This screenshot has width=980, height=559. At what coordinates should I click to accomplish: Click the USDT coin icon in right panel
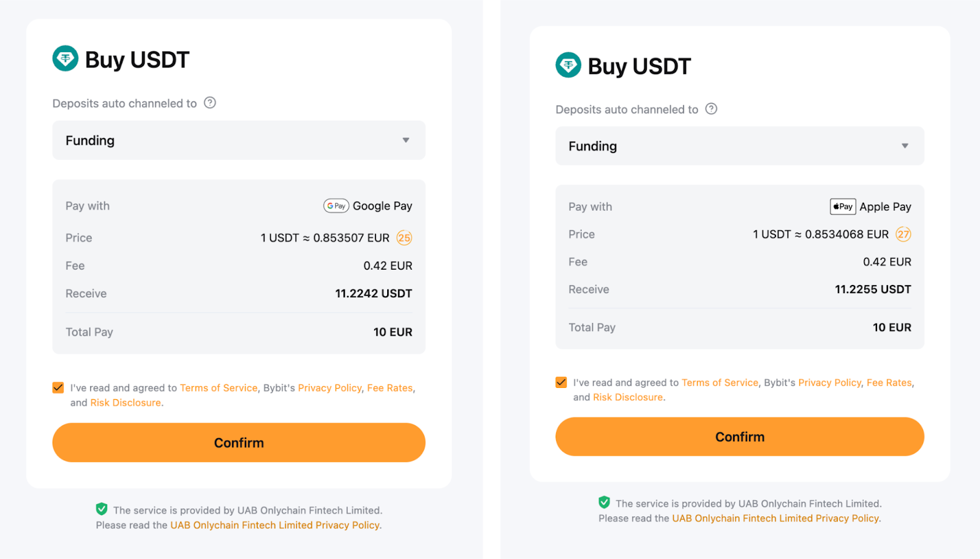[x=568, y=65]
